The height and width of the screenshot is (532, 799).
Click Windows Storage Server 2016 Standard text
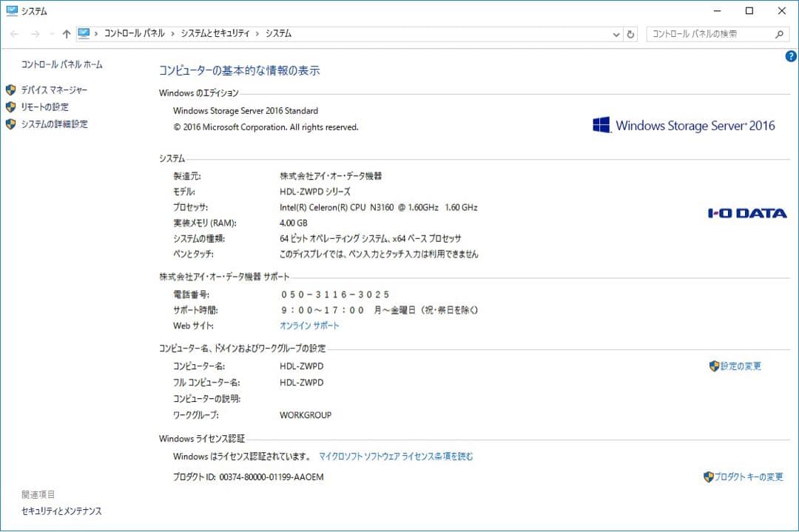(246, 111)
